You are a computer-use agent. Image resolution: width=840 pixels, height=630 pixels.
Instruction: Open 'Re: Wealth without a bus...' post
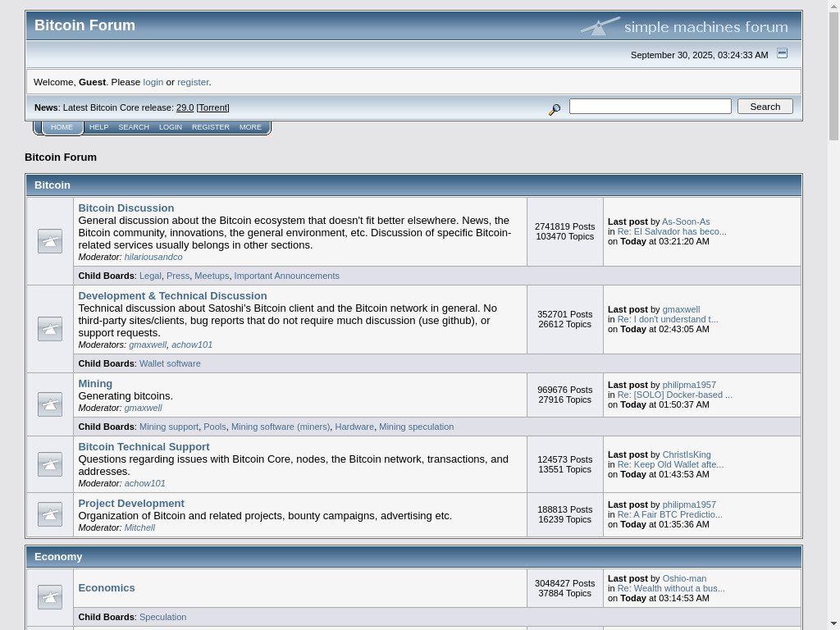(x=671, y=588)
